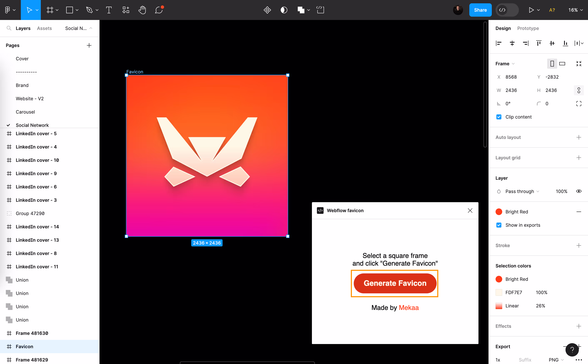588x364 pixels.
Task: Click Linear gradient selection swatch
Action: [x=499, y=306]
